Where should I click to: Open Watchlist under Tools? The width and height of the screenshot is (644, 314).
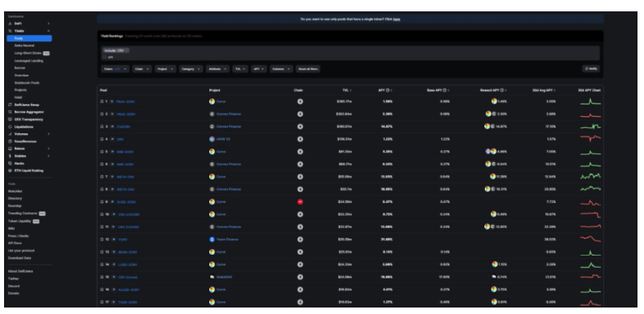pos(15,191)
